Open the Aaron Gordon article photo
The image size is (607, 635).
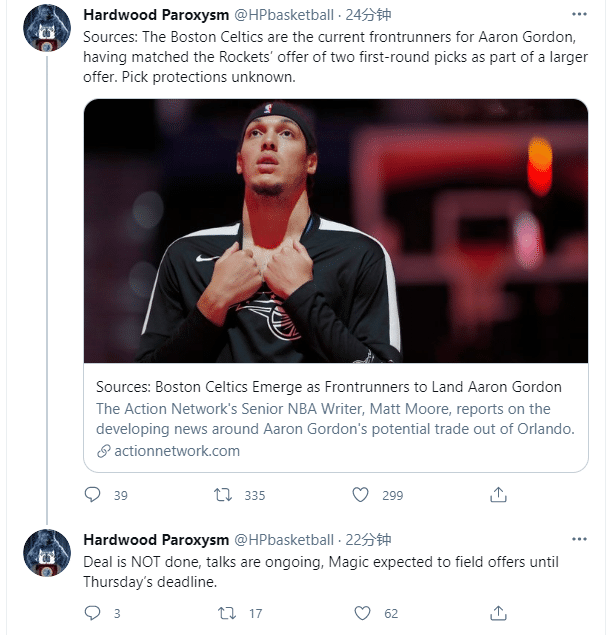pyautogui.click(x=336, y=230)
